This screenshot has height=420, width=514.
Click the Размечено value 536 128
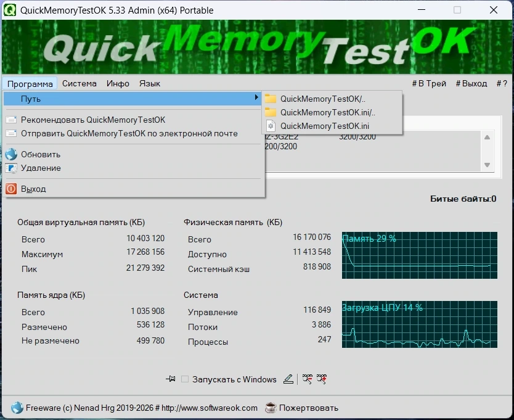(x=150, y=324)
